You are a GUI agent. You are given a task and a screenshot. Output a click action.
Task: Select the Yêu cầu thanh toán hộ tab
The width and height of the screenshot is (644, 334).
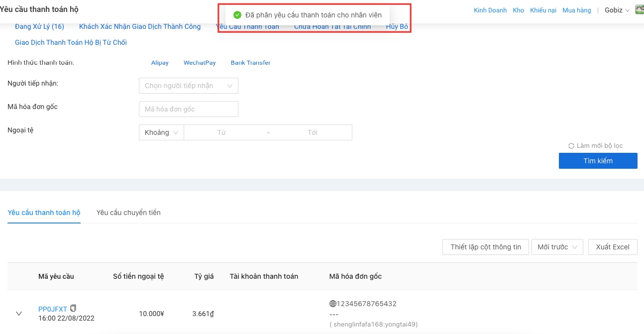pyautogui.click(x=44, y=213)
